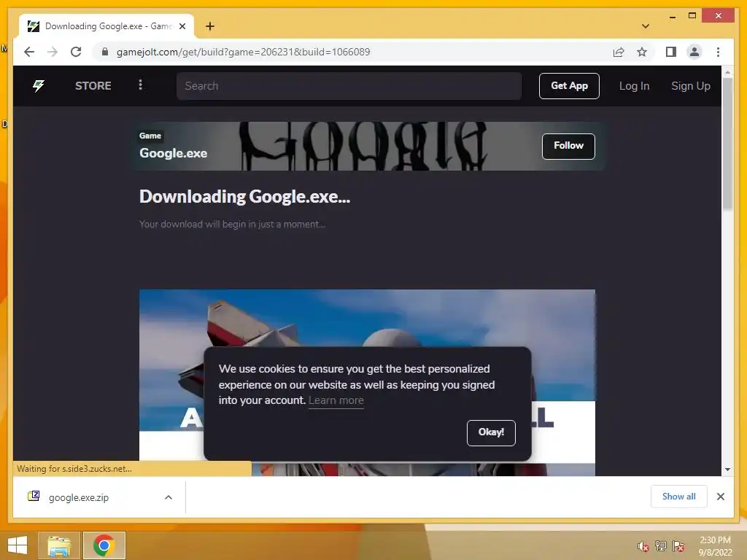Click the vertical scrollbar thumb
The height and width of the screenshot is (560, 747).
(727, 144)
